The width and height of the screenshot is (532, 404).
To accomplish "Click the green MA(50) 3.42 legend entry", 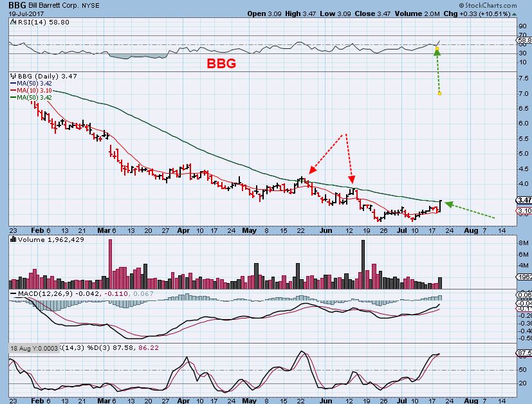I will pyautogui.click(x=31, y=97).
